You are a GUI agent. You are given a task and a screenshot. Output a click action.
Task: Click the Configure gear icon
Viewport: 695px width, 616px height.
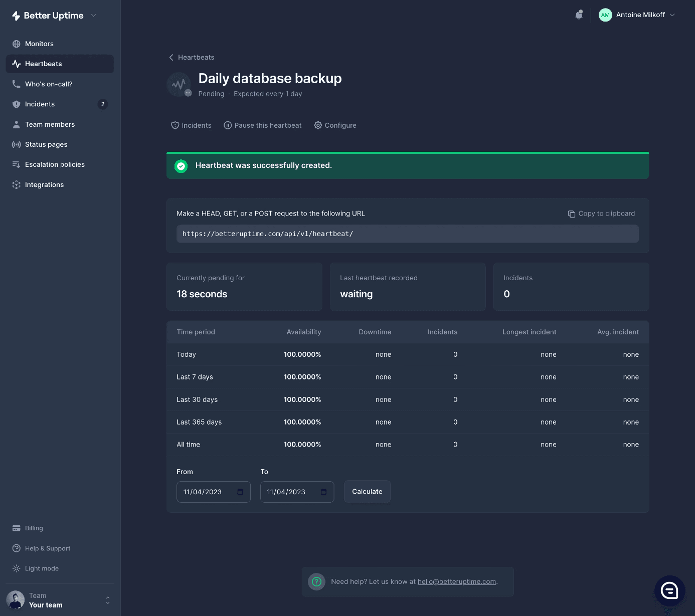[318, 125]
